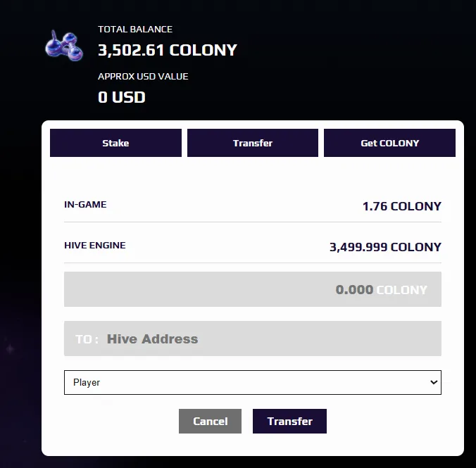
Task: Click the 3,499.999 COLONY Hive Engine amount
Action: (x=385, y=247)
